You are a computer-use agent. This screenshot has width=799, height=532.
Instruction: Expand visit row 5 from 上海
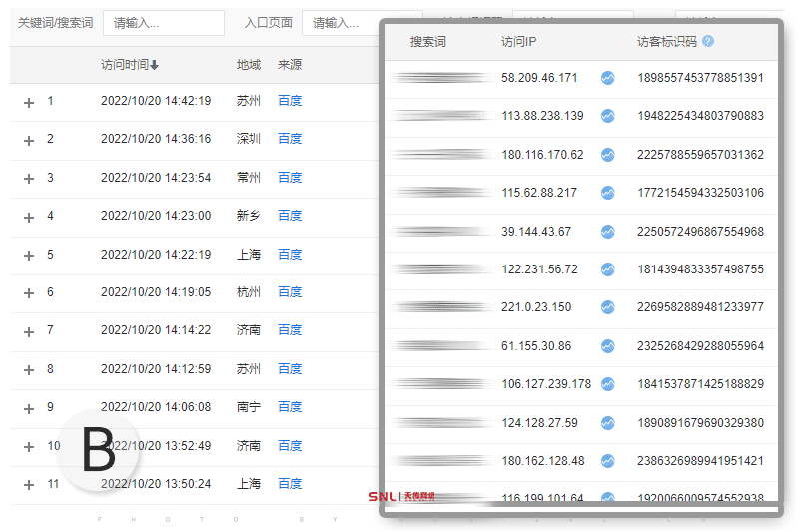coord(29,256)
